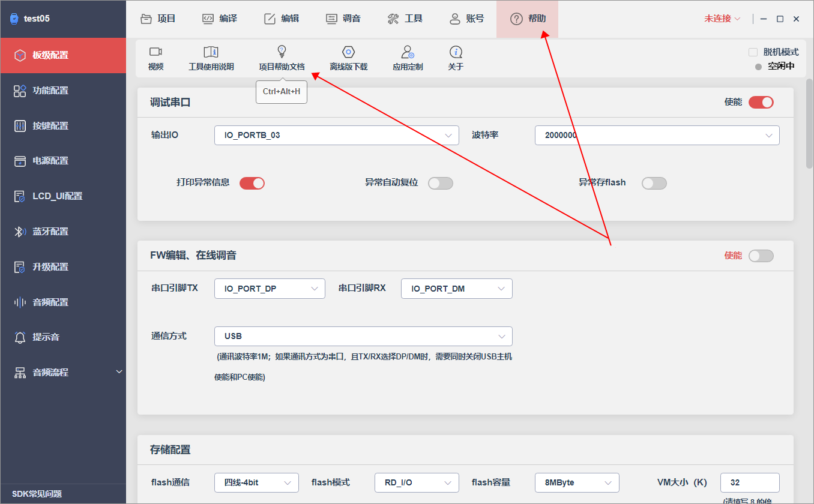The width and height of the screenshot is (814, 504).
Task: Open SDK常见问题 link
Action: [x=37, y=494]
